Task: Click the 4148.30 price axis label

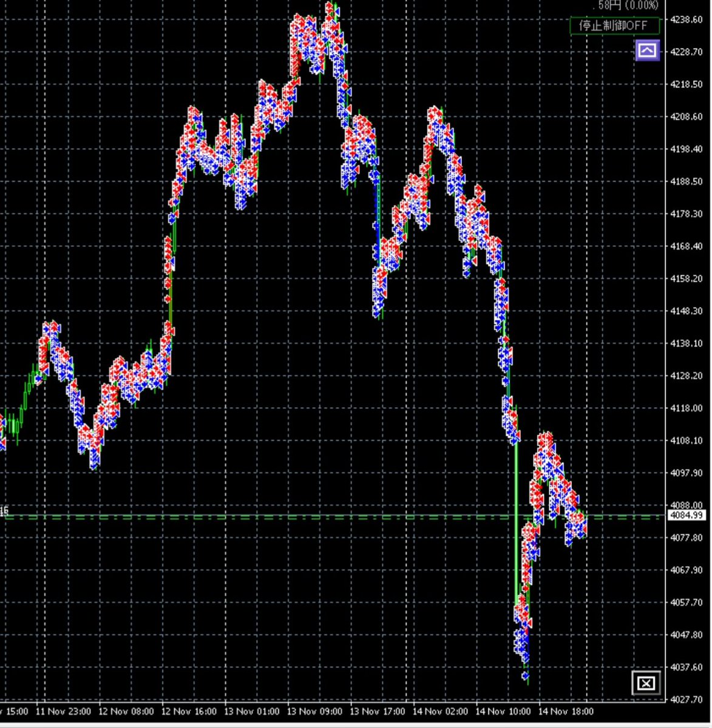Action: point(687,311)
